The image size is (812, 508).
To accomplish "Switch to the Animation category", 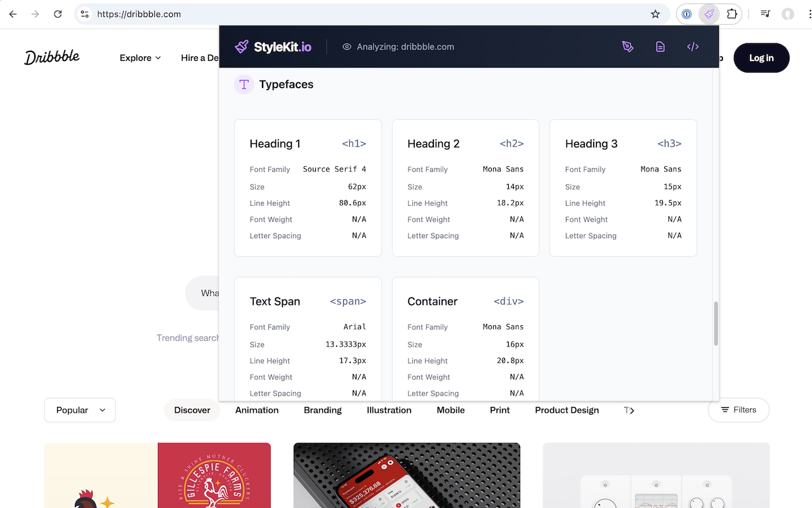I will (x=256, y=410).
